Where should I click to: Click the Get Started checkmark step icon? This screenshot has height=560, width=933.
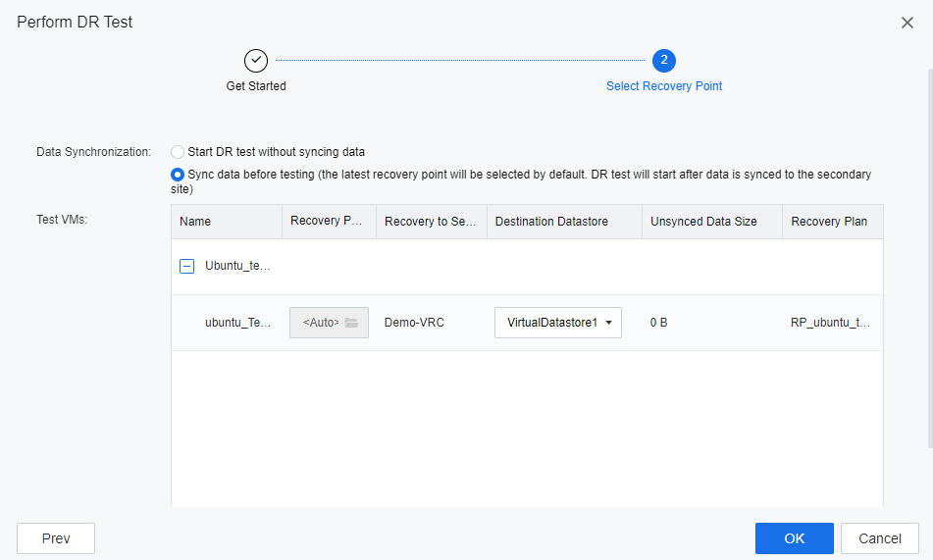[x=256, y=61]
